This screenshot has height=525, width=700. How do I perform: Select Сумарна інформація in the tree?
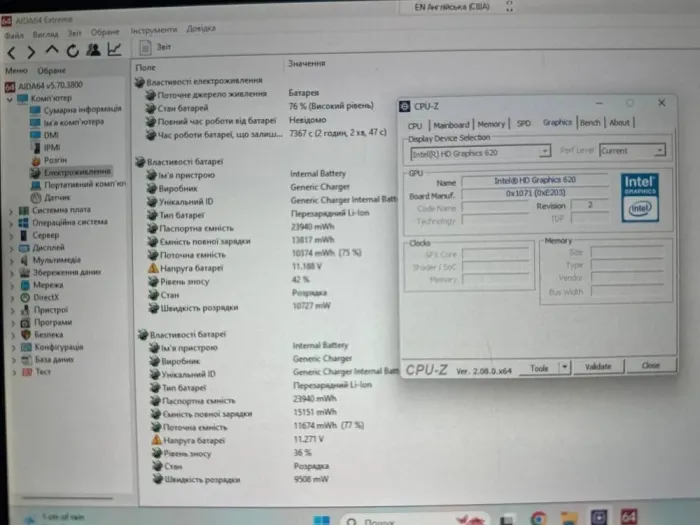80,109
